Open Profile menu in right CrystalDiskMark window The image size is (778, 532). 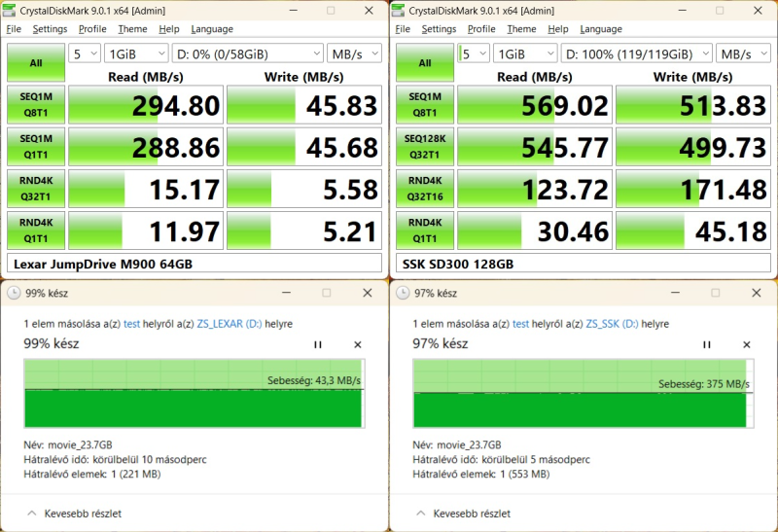pyautogui.click(x=481, y=29)
